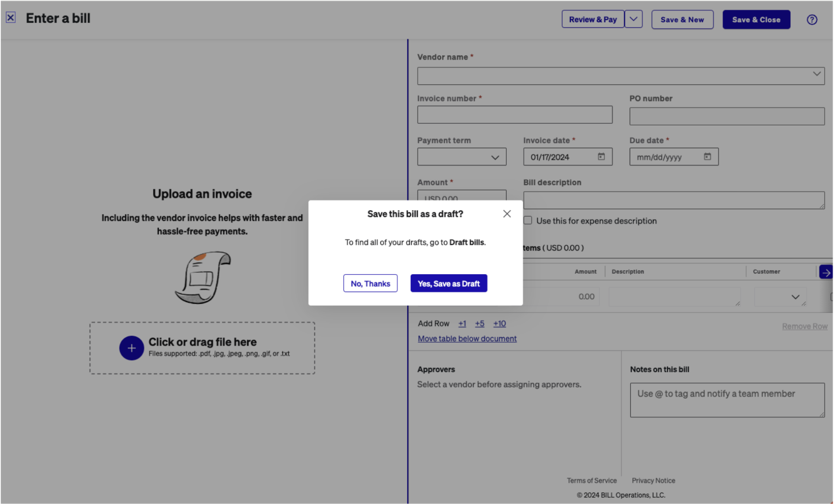Check Use this for expense description
834x504 pixels.
tap(528, 221)
